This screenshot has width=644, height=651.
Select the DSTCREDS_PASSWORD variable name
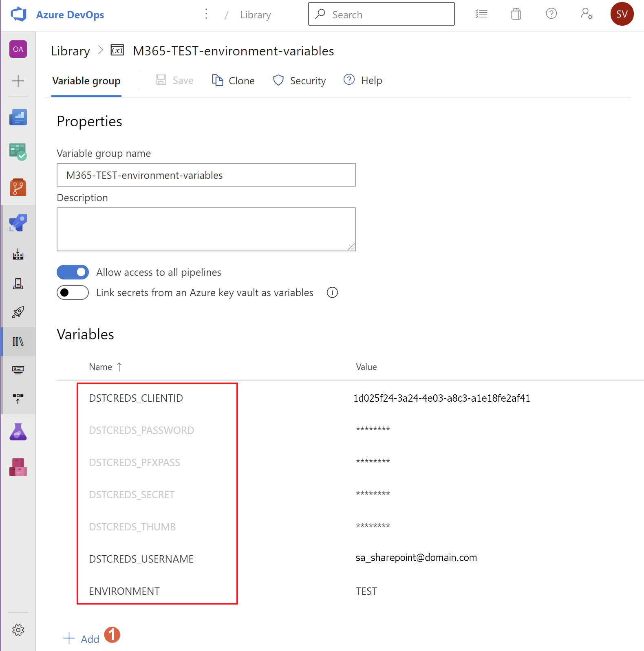[141, 430]
